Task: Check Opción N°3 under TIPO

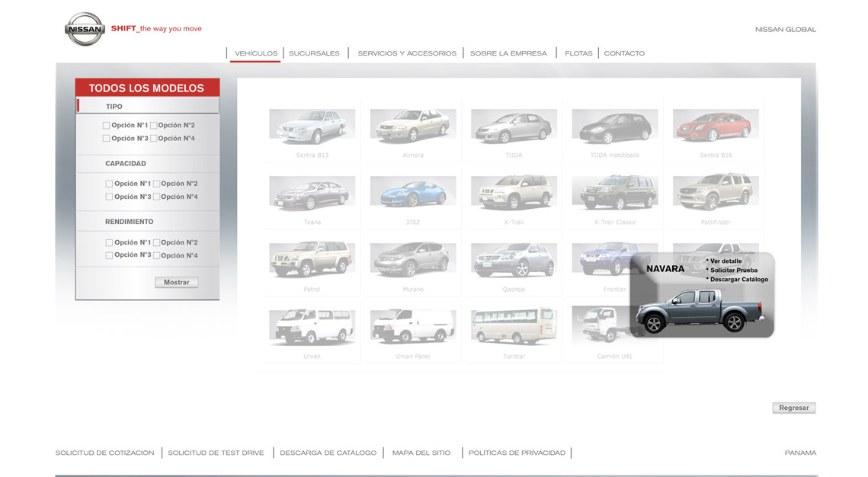Action: (x=106, y=139)
